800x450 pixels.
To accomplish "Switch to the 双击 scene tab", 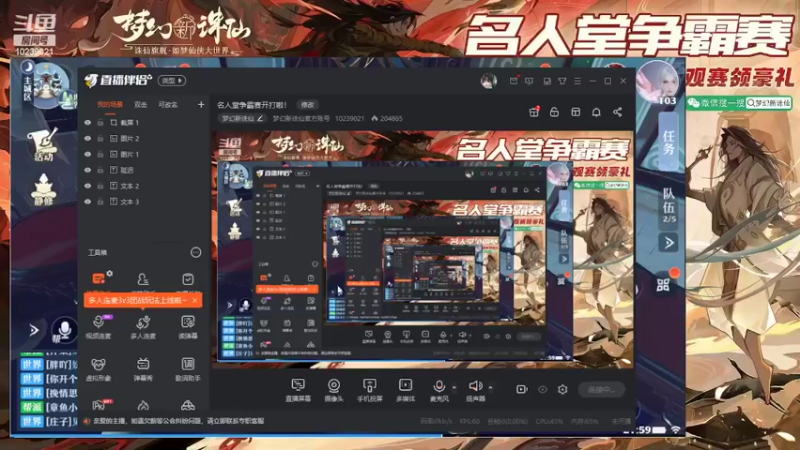I will pyautogui.click(x=140, y=105).
